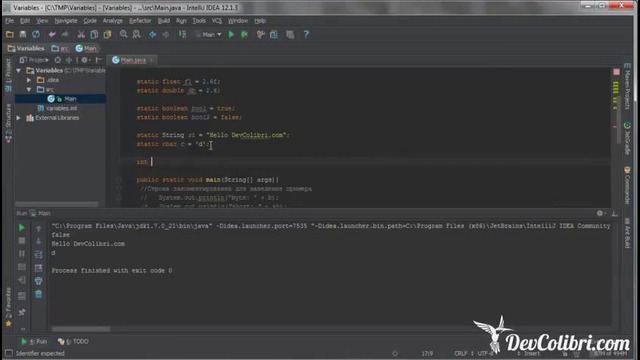The image size is (640, 360).
Task: Click the Cut scissors icon
Action: click(x=81, y=35)
